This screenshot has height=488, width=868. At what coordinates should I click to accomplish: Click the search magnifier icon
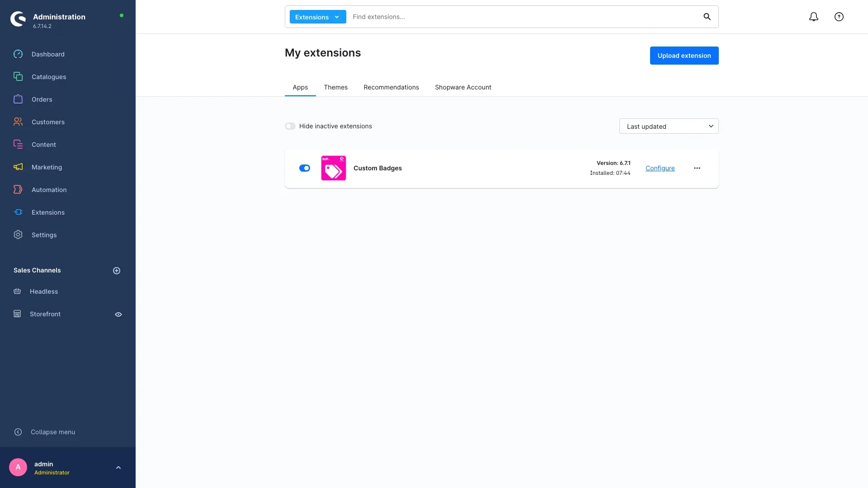coord(707,17)
